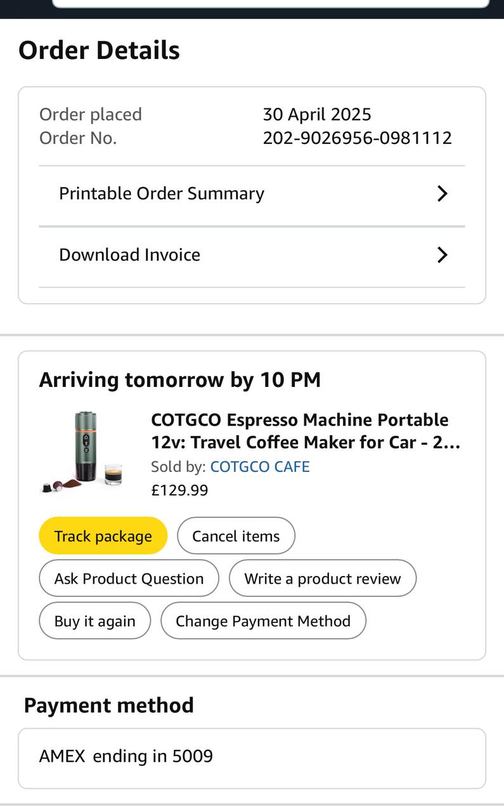Image resolution: width=504 pixels, height=812 pixels.
Task: Tap Change Payment Method
Action: 263,620
